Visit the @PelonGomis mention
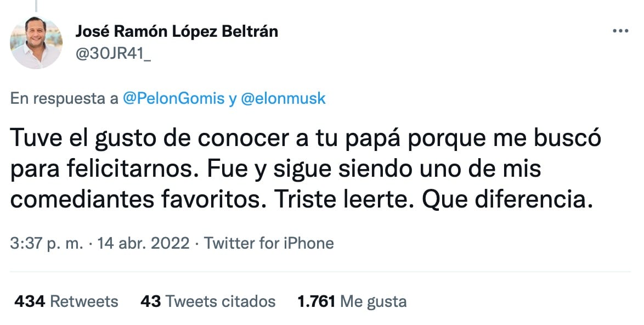 click(x=174, y=99)
